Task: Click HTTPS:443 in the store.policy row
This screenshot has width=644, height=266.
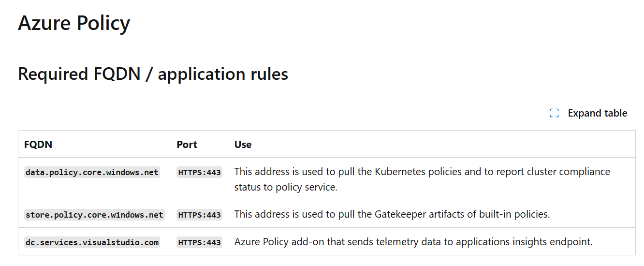Action: point(199,214)
